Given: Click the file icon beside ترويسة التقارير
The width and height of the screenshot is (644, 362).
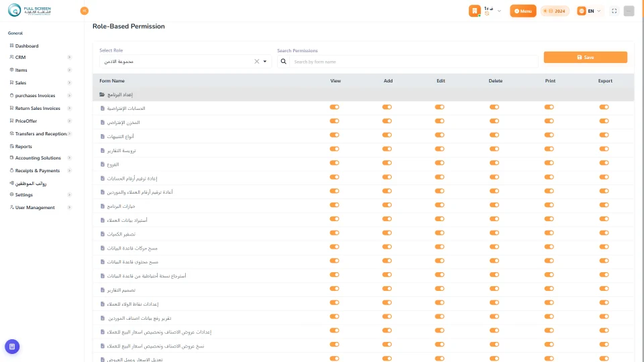Looking at the screenshot, I should pos(103,150).
